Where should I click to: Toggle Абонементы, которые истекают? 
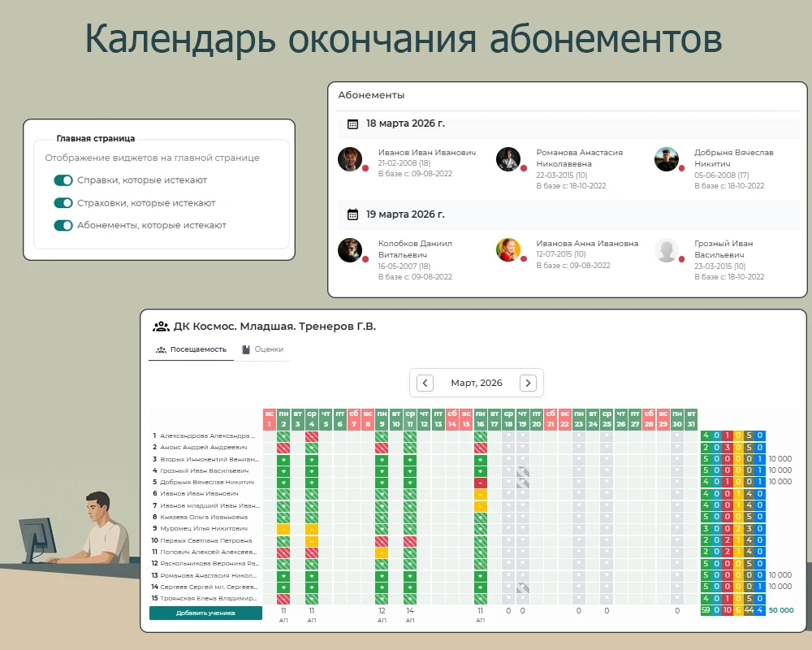coord(63,225)
